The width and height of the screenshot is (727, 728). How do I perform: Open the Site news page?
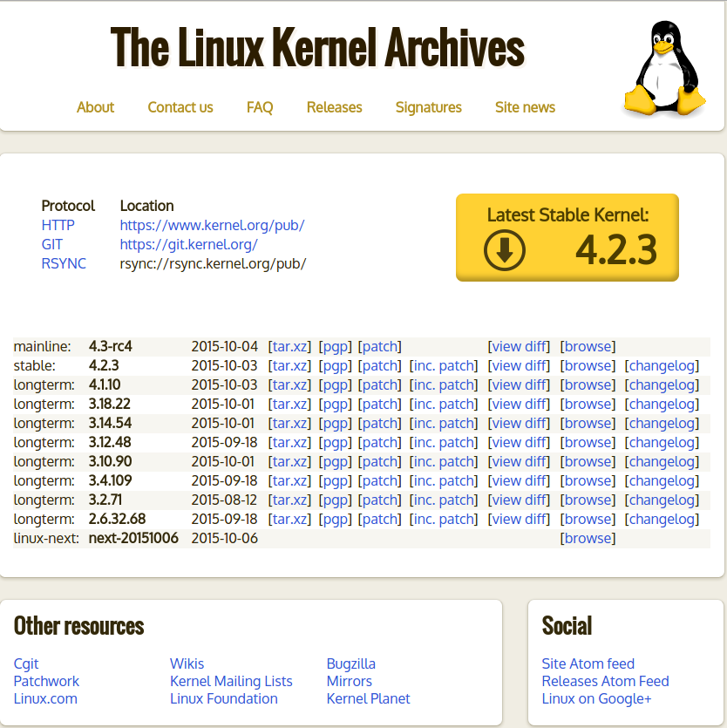point(525,107)
